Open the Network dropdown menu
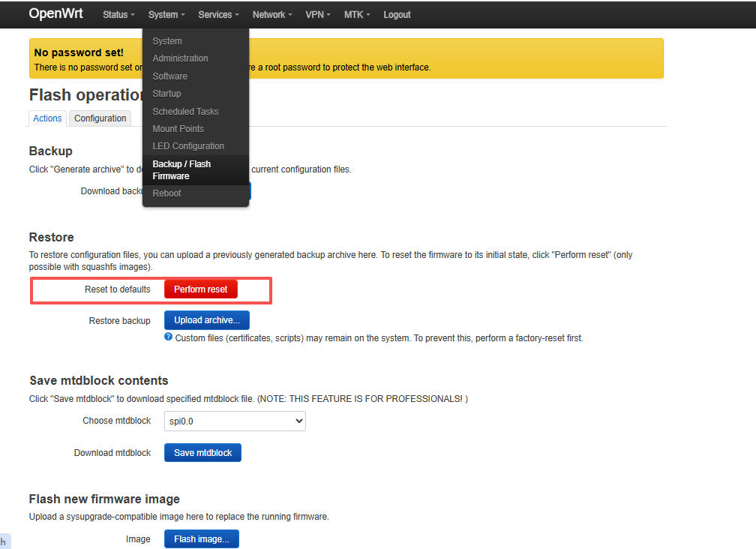Image resolution: width=756 pixels, height=549 pixels. (272, 14)
